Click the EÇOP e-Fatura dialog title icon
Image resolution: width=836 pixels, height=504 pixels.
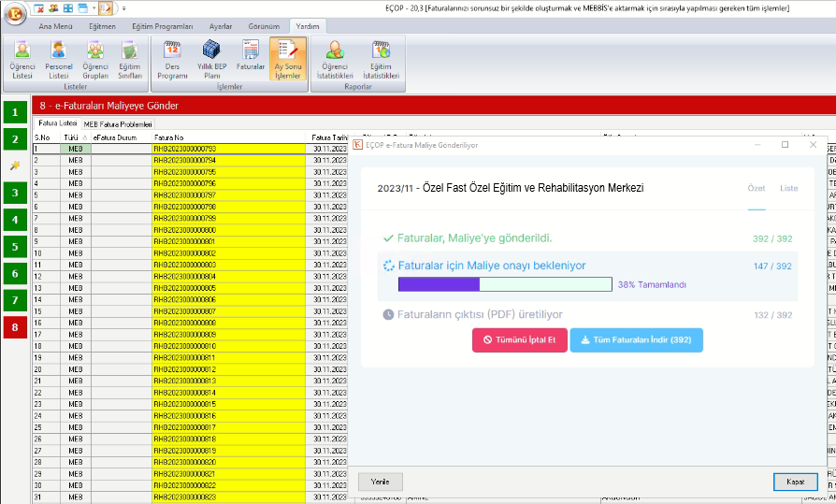click(x=358, y=145)
